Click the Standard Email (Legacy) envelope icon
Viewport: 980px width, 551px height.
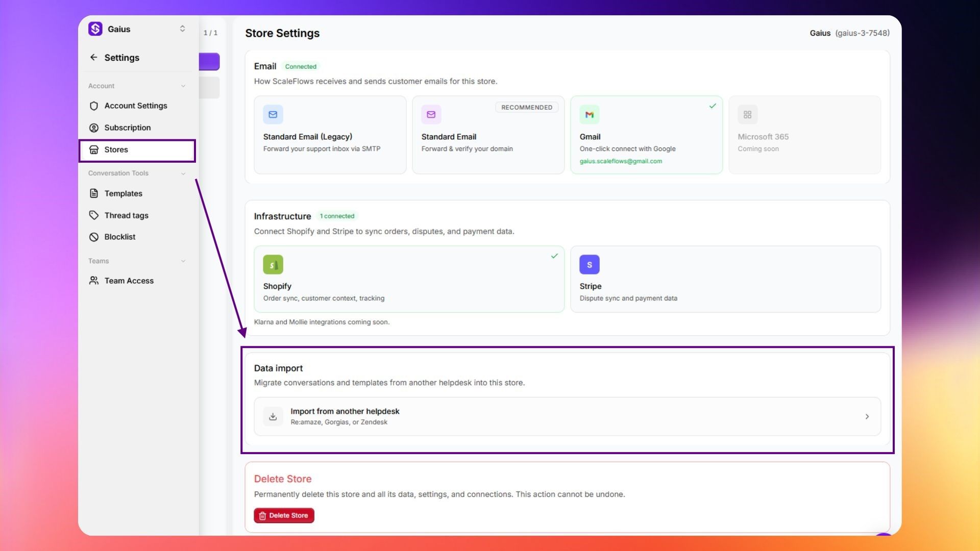pos(273,114)
